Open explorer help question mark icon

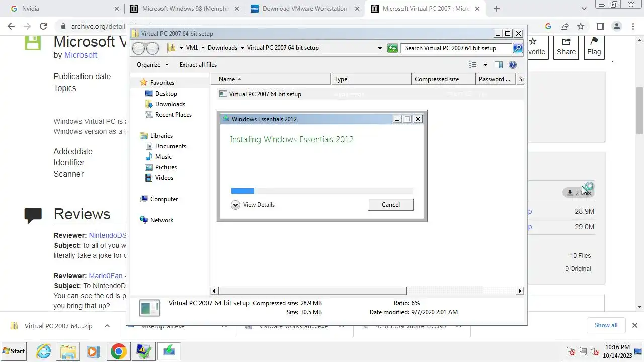[513, 65]
